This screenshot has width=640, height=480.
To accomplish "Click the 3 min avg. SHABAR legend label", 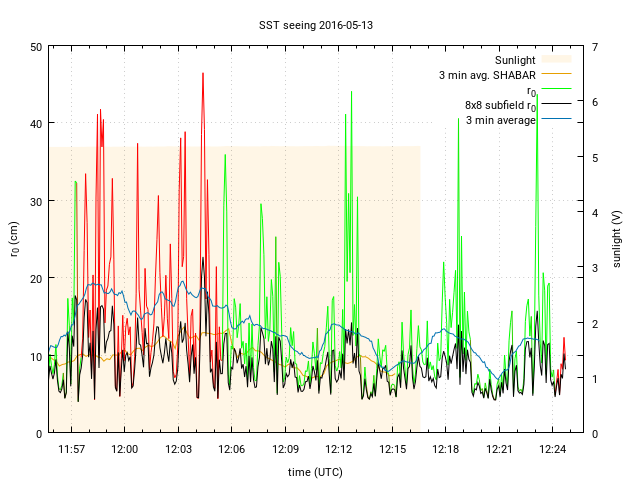I will 487,75.
